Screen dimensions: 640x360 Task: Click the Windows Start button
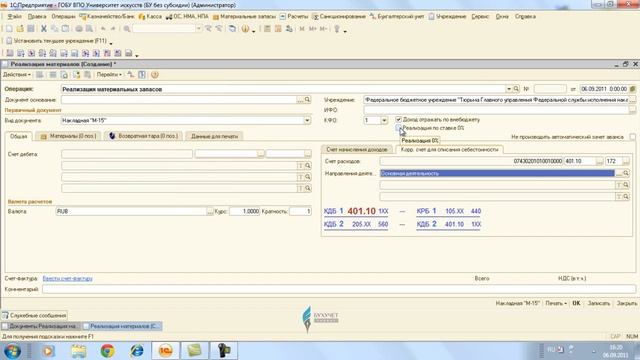coord(12,351)
